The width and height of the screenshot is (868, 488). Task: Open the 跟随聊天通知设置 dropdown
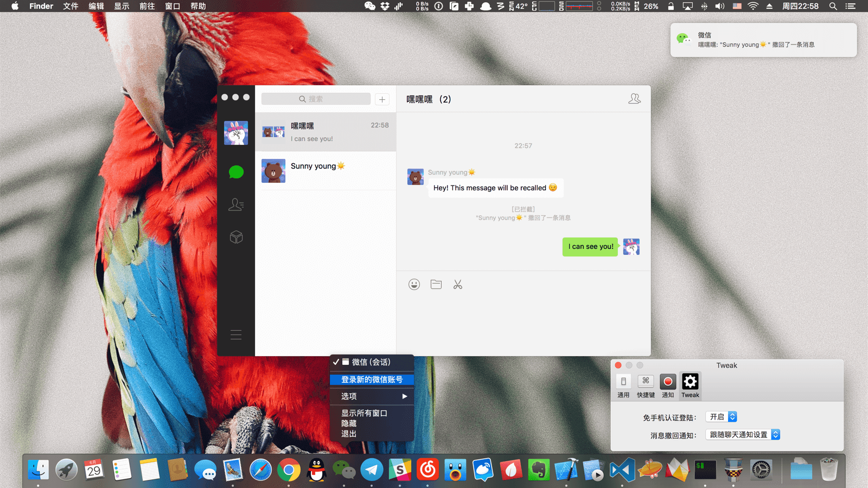coord(743,434)
